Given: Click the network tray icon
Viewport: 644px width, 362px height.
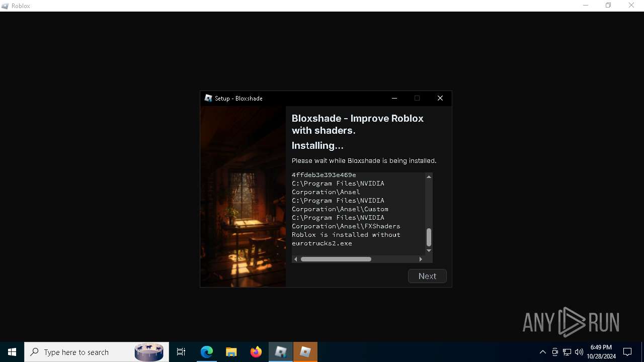Looking at the screenshot, I should (567, 352).
